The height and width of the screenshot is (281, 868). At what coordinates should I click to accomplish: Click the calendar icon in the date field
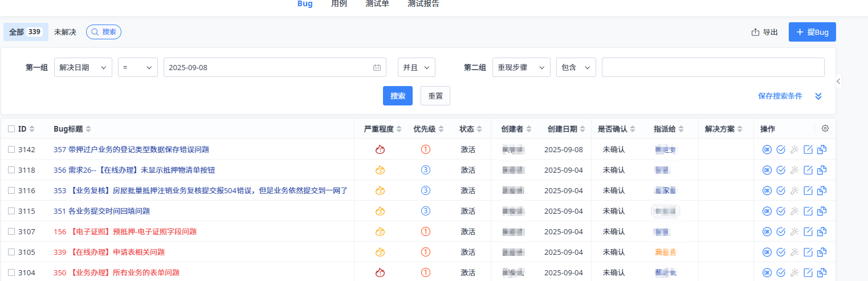(377, 67)
